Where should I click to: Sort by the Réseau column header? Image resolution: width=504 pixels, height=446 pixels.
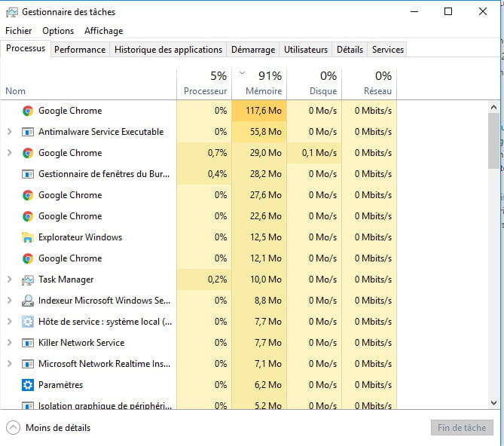(369, 84)
